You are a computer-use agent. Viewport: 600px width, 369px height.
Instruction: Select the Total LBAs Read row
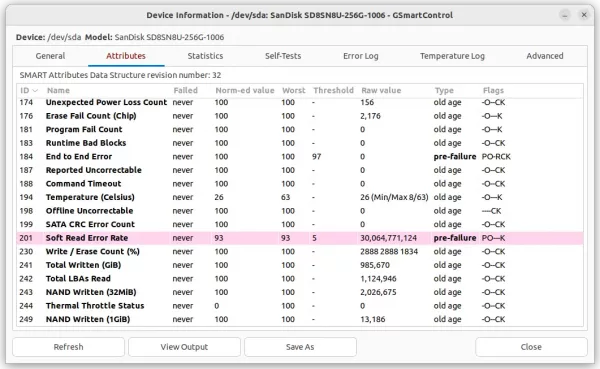pos(300,279)
